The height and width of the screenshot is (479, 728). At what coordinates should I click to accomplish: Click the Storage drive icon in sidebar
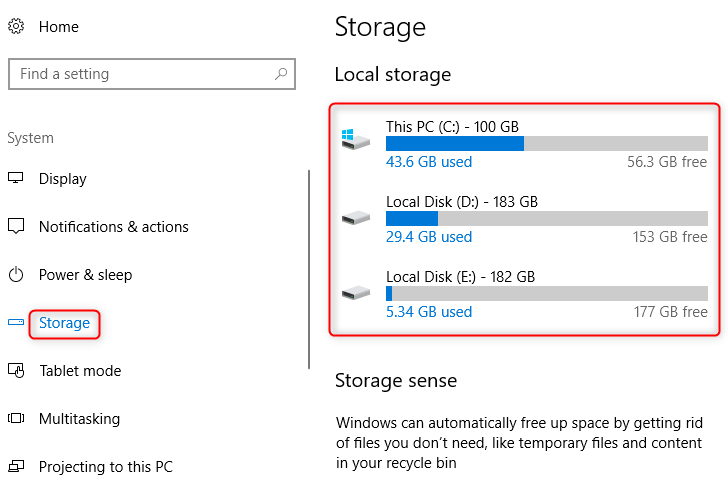(x=15, y=323)
